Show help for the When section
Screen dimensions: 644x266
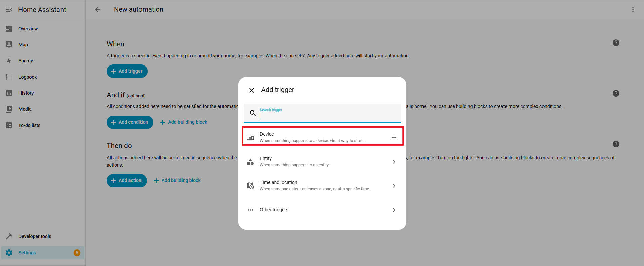(616, 43)
